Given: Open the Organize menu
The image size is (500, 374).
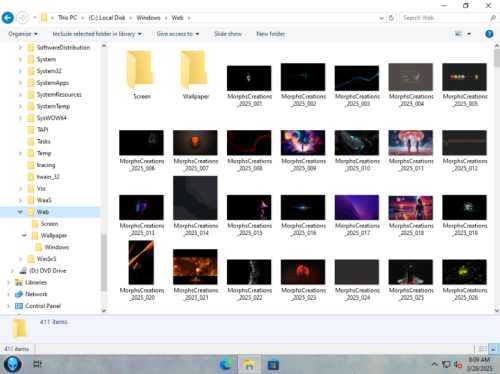Looking at the screenshot, I should click(23, 34).
